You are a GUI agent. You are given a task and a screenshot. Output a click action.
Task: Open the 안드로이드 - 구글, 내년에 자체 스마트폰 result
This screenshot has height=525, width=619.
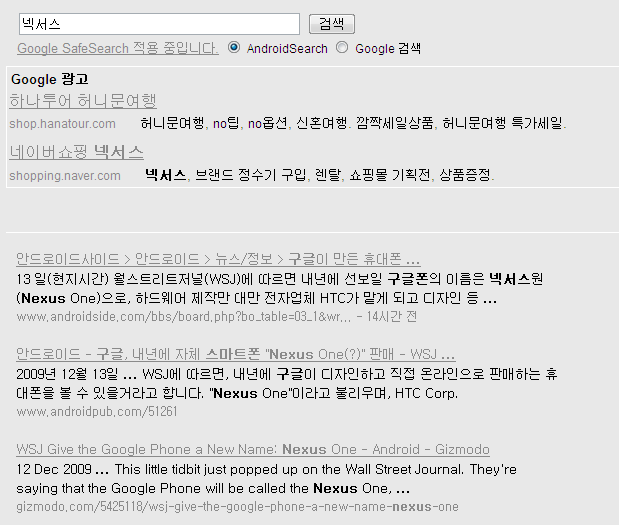pyautogui.click(x=236, y=354)
